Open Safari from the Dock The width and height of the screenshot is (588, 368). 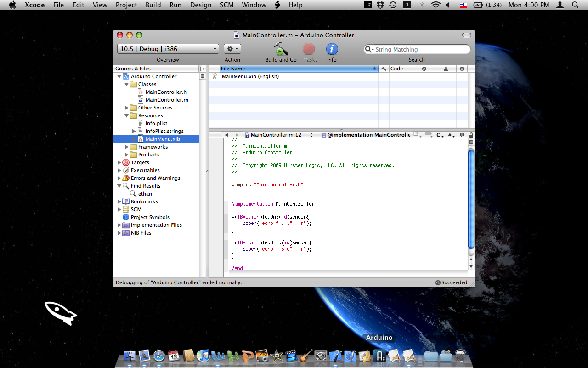tap(159, 356)
